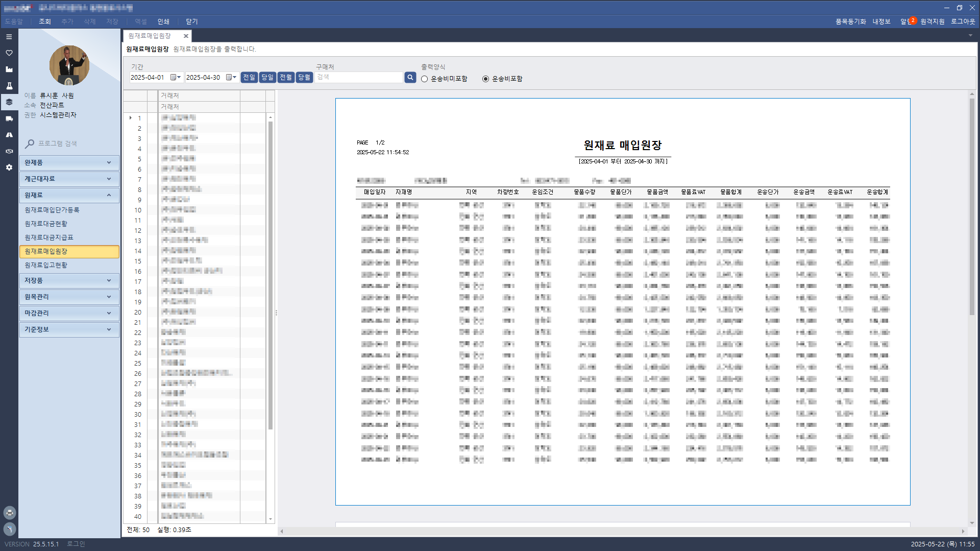Select the stacked layers module icon
980x551 pixels.
tap(9, 102)
